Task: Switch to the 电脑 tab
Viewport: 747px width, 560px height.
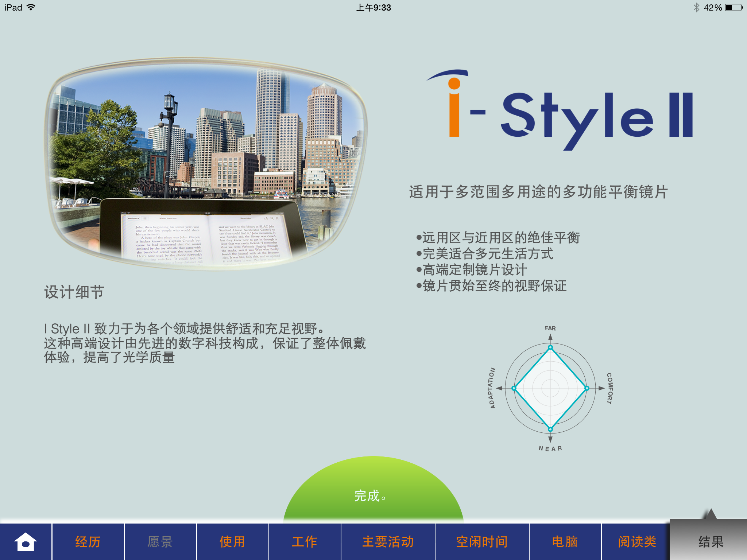Action: pos(565,542)
